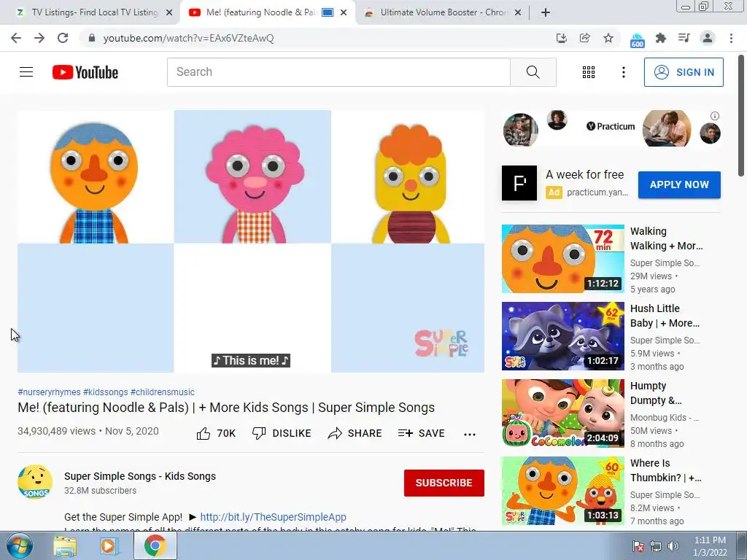This screenshot has height=560, width=747.
Task: Click the #nurseryrhymes hashtag
Action: (49, 392)
